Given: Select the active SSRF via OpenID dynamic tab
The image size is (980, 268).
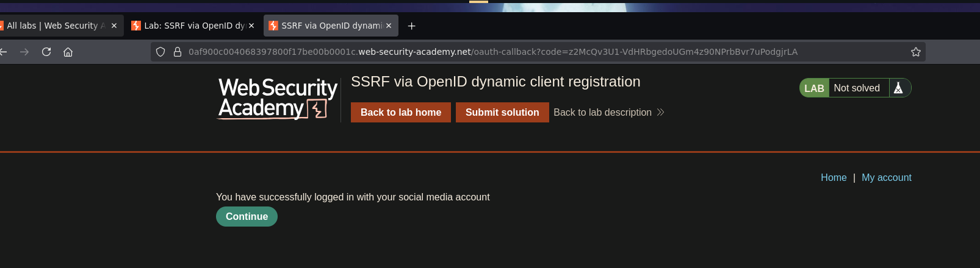Looking at the screenshot, I should [331, 26].
